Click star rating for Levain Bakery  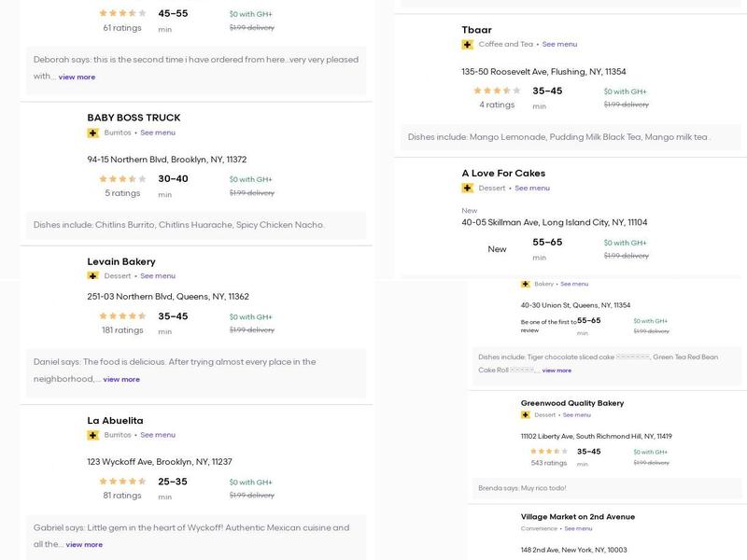coord(122,316)
